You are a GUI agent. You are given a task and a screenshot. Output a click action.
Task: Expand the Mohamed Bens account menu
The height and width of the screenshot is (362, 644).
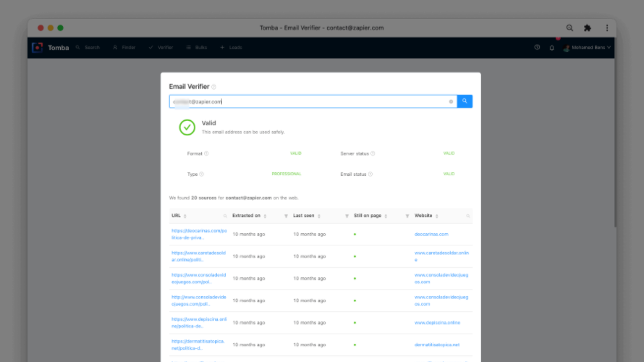click(587, 48)
